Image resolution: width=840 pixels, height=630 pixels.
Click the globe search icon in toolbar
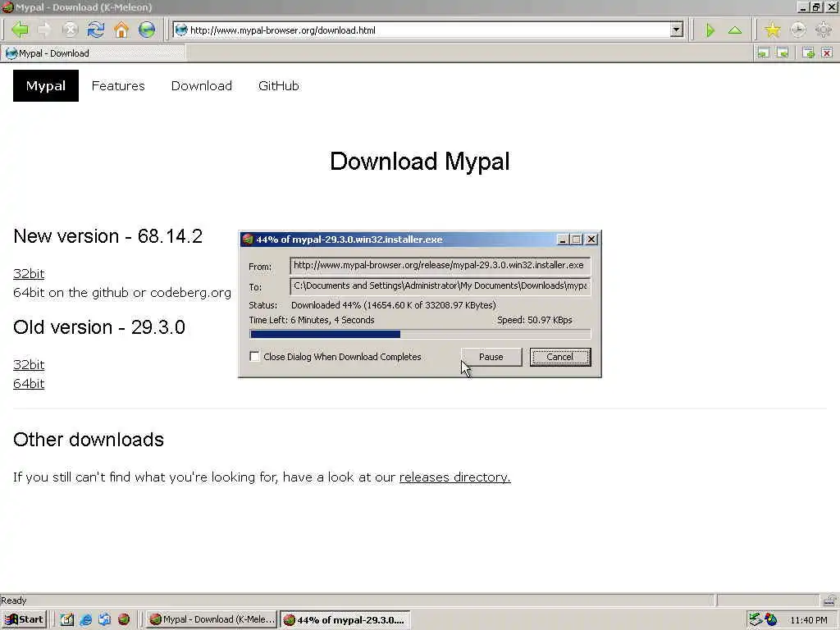pos(147,30)
